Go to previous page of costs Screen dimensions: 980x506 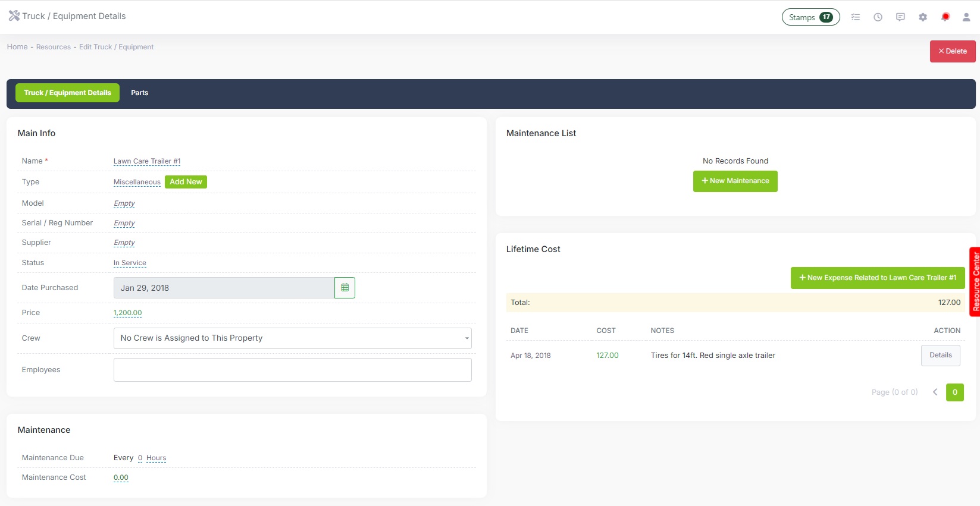(x=935, y=392)
